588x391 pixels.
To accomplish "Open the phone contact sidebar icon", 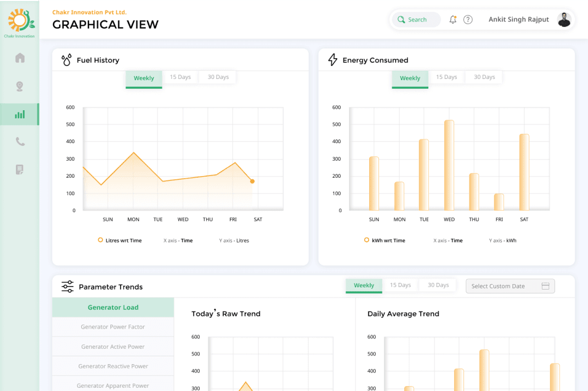I will pos(20,141).
